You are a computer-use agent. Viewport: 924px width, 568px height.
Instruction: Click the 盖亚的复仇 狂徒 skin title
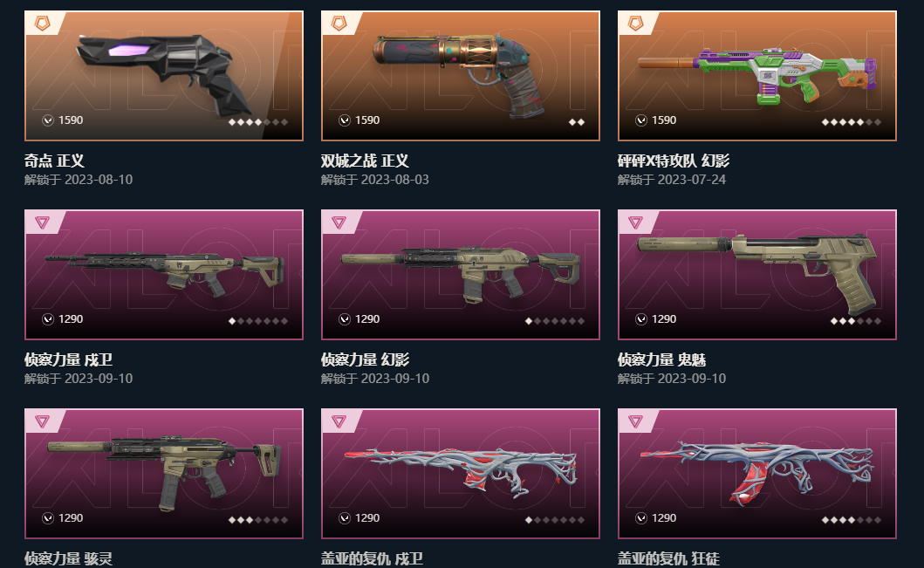point(668,558)
